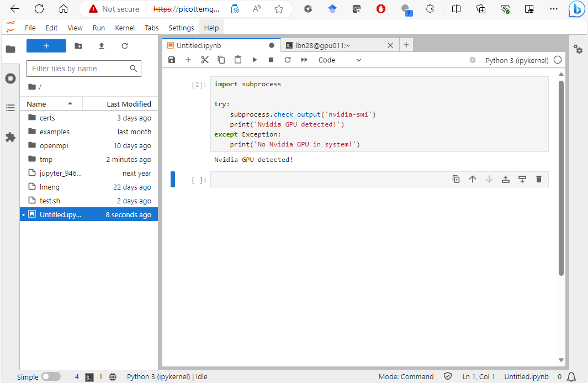Enable the notebook debugger bug icon
Image resolution: width=588 pixels, height=383 pixels.
coord(473,60)
